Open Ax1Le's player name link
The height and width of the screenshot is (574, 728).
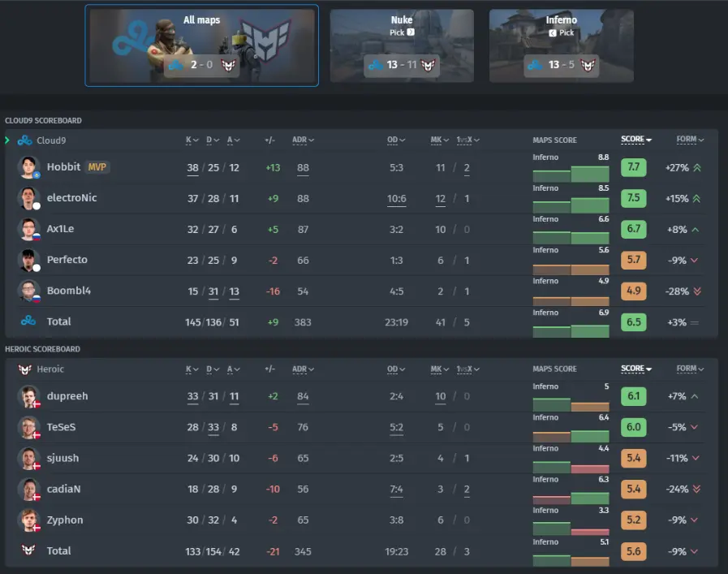tap(60, 229)
